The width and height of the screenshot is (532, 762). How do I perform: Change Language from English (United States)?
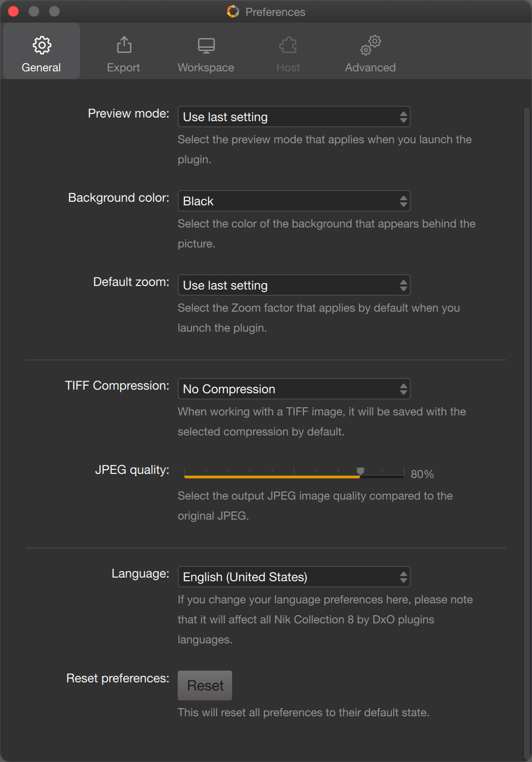tap(294, 577)
